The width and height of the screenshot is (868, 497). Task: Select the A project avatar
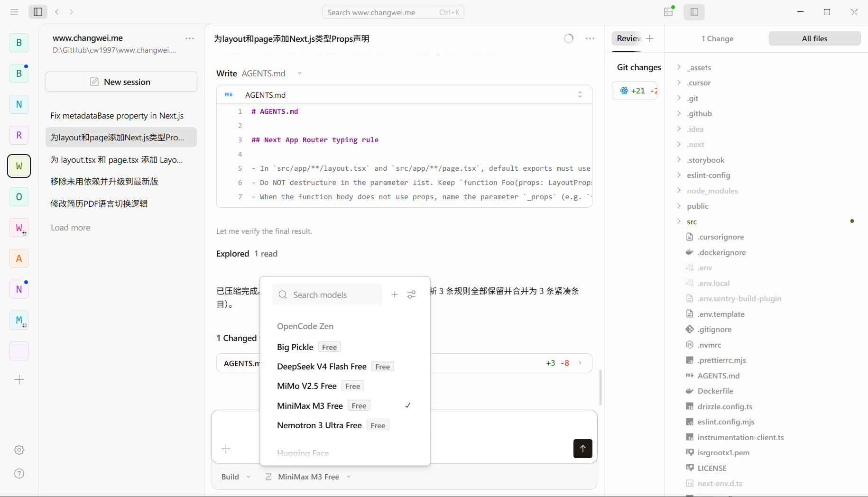tap(19, 258)
